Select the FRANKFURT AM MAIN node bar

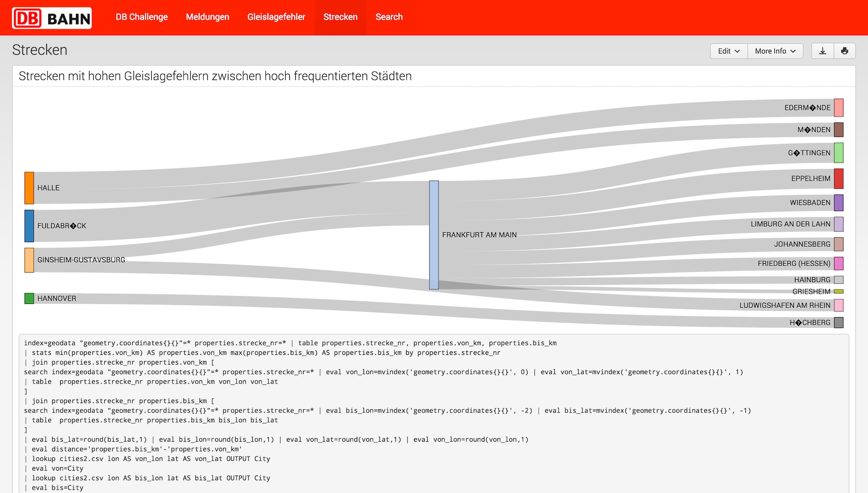434,235
